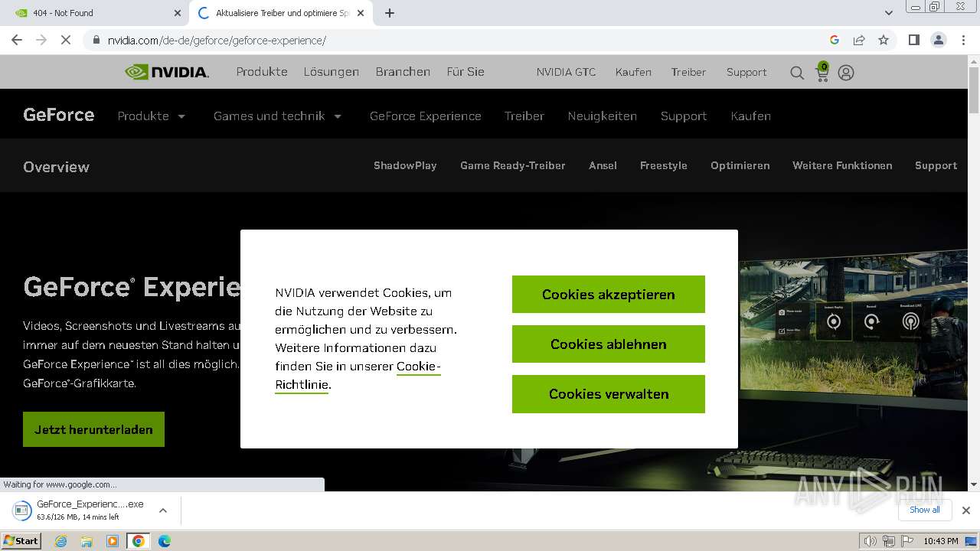Screen dimensions: 980x551
Task: Open Kaufen in the top bar
Action: coord(633,72)
